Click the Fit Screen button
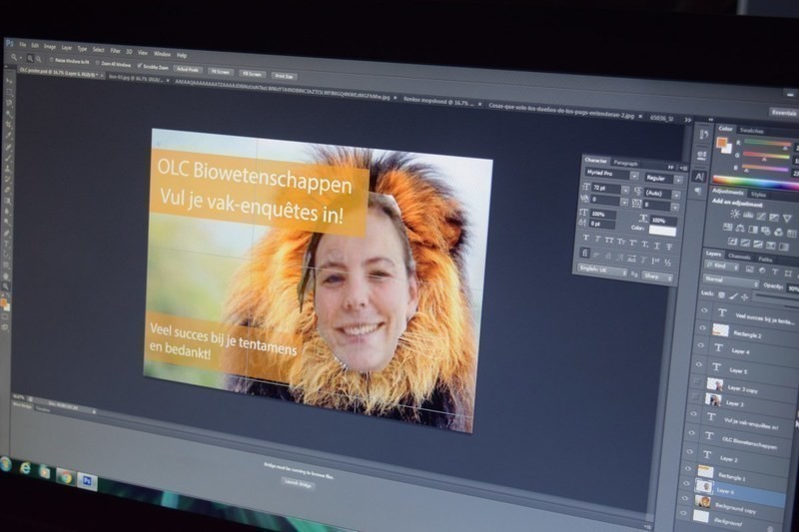 pos(221,72)
